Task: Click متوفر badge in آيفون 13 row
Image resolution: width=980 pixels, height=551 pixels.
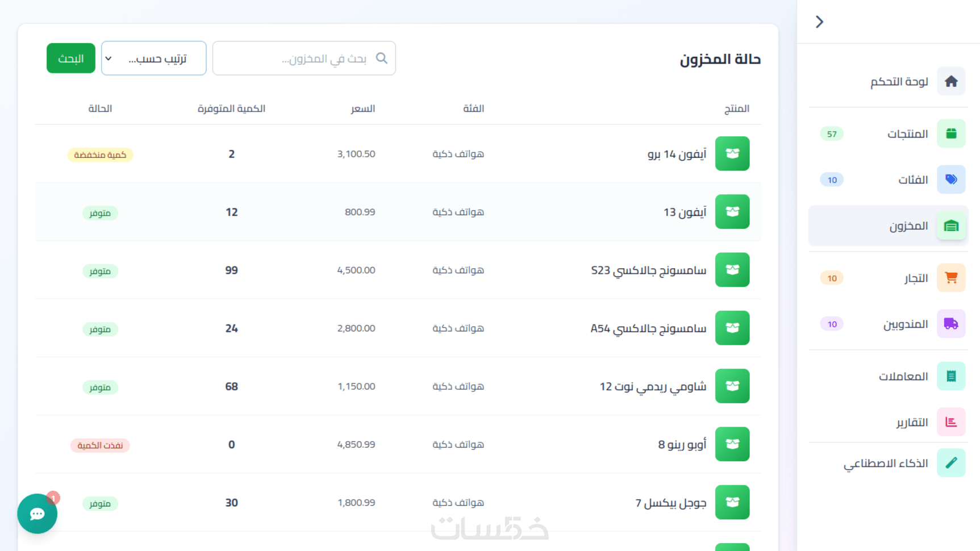Action: (100, 213)
